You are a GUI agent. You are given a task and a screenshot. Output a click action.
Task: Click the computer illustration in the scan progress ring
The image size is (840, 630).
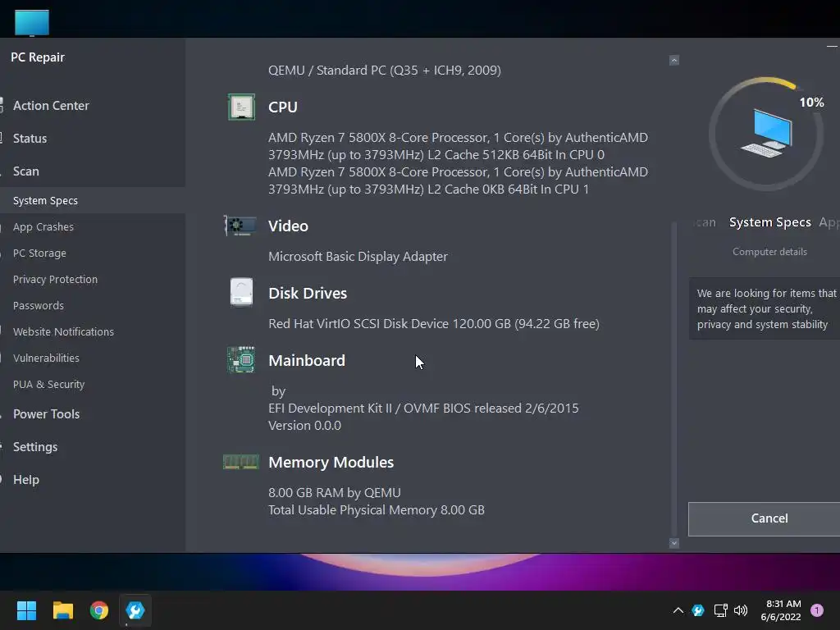(766, 134)
